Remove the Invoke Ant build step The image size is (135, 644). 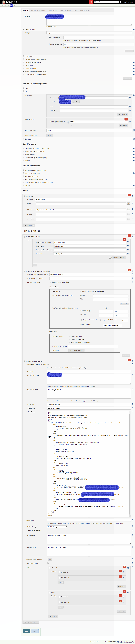pos(129,195)
